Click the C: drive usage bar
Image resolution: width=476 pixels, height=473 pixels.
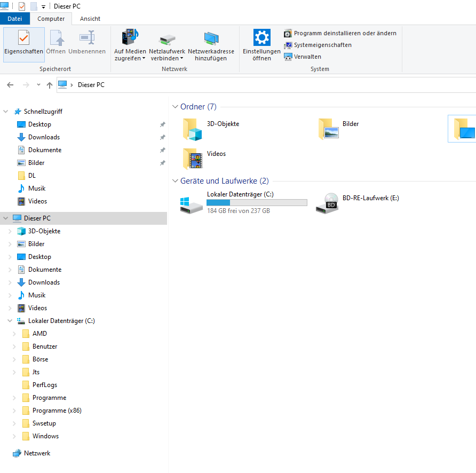tap(257, 202)
